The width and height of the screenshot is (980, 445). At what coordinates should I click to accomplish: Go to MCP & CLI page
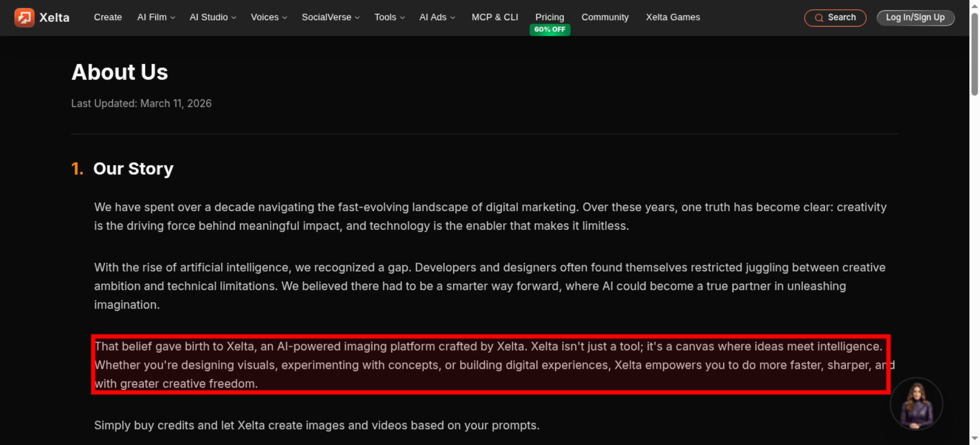(495, 17)
